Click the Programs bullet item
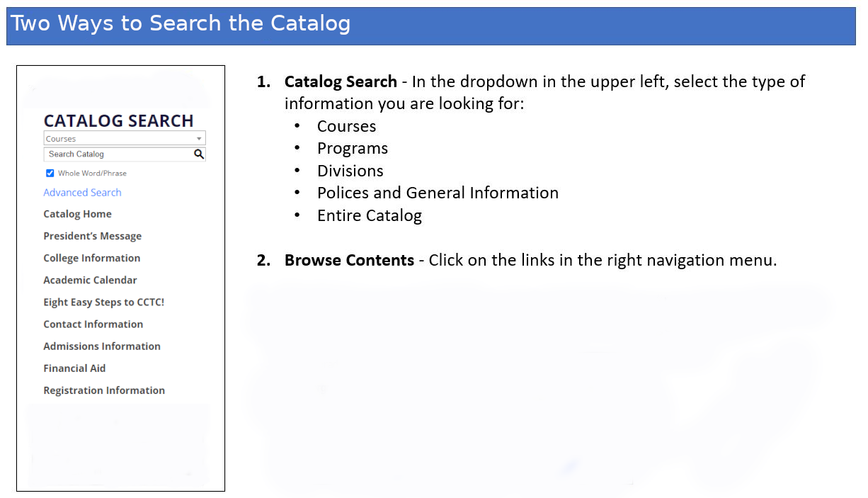Image resolution: width=868 pixels, height=498 pixels. click(353, 149)
